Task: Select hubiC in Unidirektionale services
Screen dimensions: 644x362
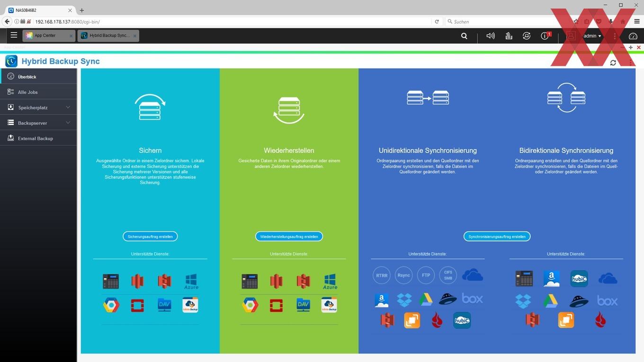Action: pos(462,320)
